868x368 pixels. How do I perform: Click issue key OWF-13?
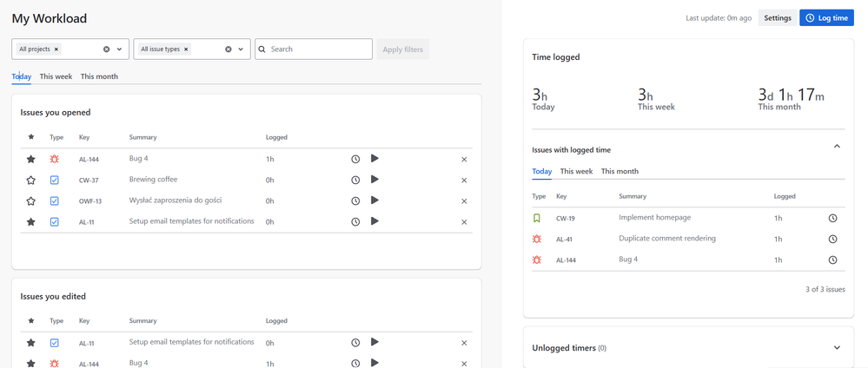pos(90,201)
